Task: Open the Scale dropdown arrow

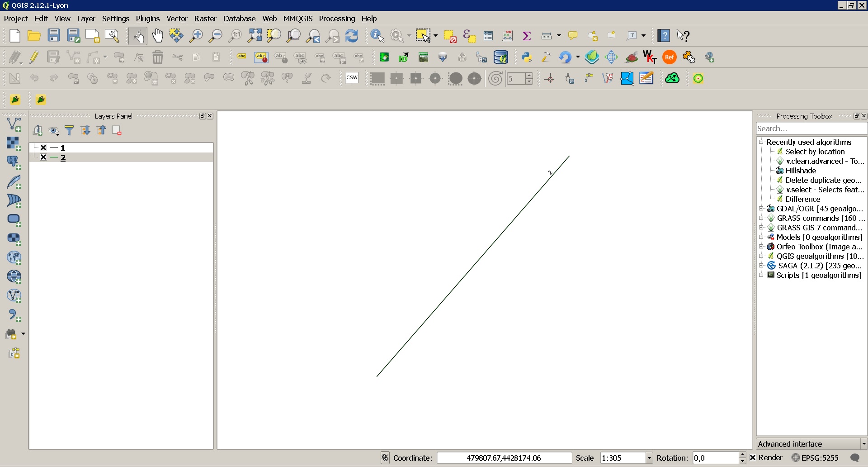Action: point(649,458)
